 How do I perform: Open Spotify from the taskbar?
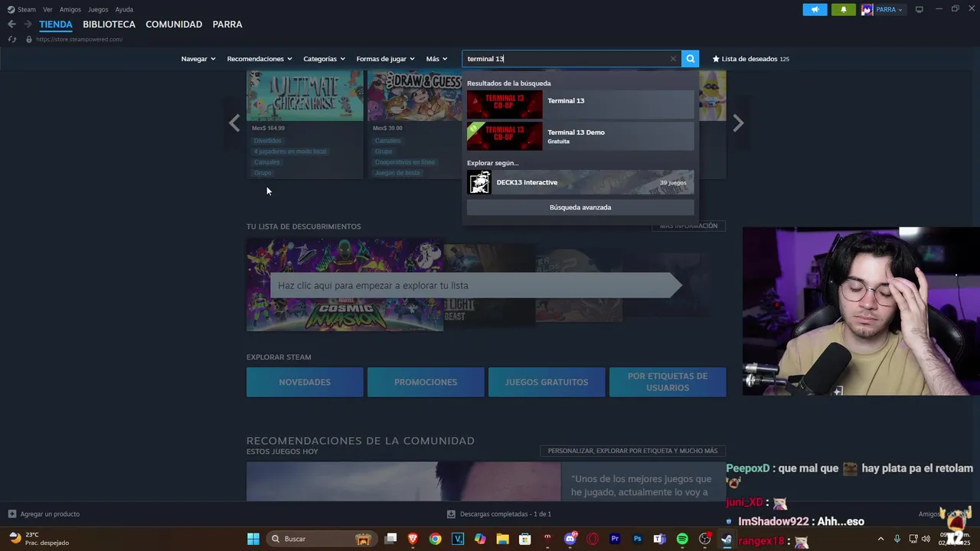[682, 539]
